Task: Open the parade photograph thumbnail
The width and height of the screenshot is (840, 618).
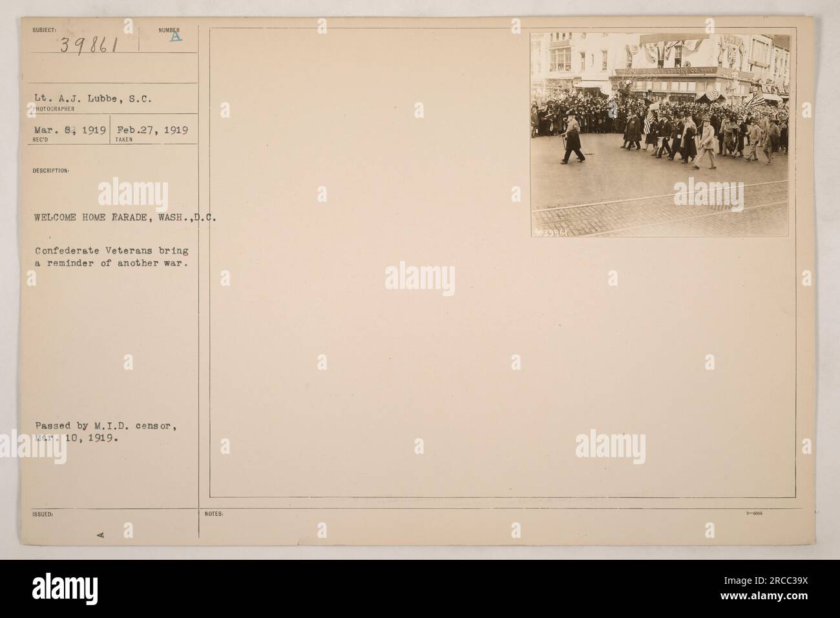Action: (x=659, y=134)
